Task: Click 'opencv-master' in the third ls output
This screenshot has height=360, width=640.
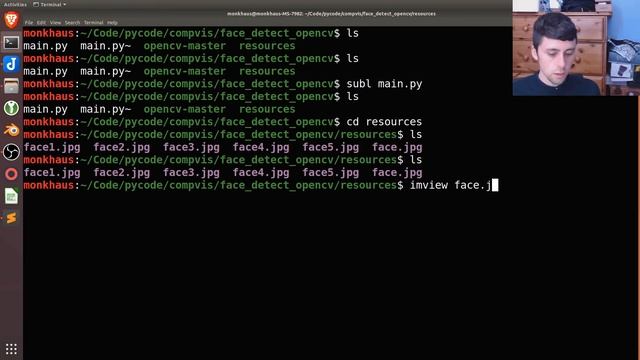Action: 184,109
